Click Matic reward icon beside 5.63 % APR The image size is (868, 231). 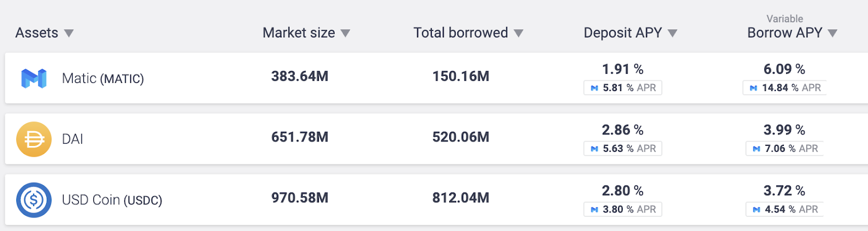coord(595,149)
